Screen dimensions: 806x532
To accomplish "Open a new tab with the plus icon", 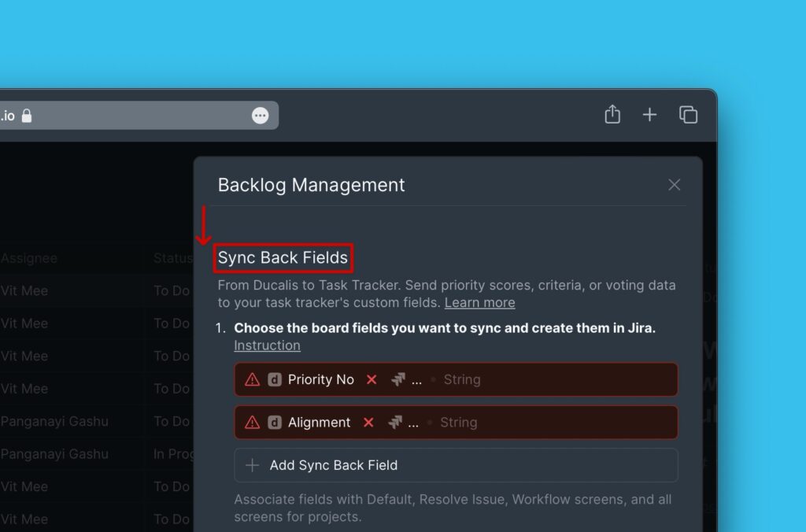I will [x=649, y=114].
